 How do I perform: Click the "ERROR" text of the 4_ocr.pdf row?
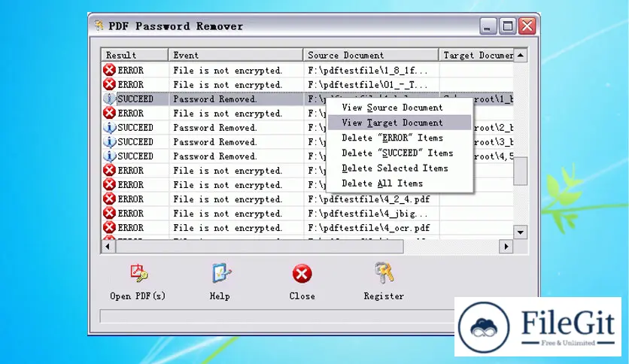coord(130,228)
